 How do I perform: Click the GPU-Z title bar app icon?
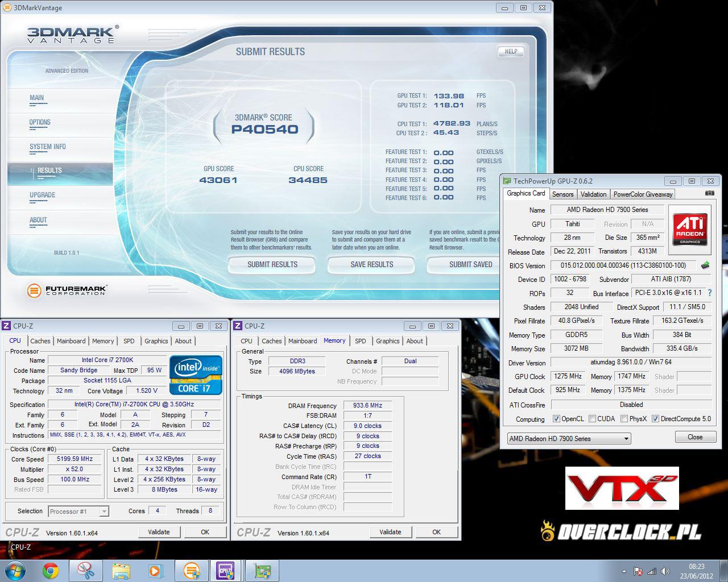tap(507, 181)
